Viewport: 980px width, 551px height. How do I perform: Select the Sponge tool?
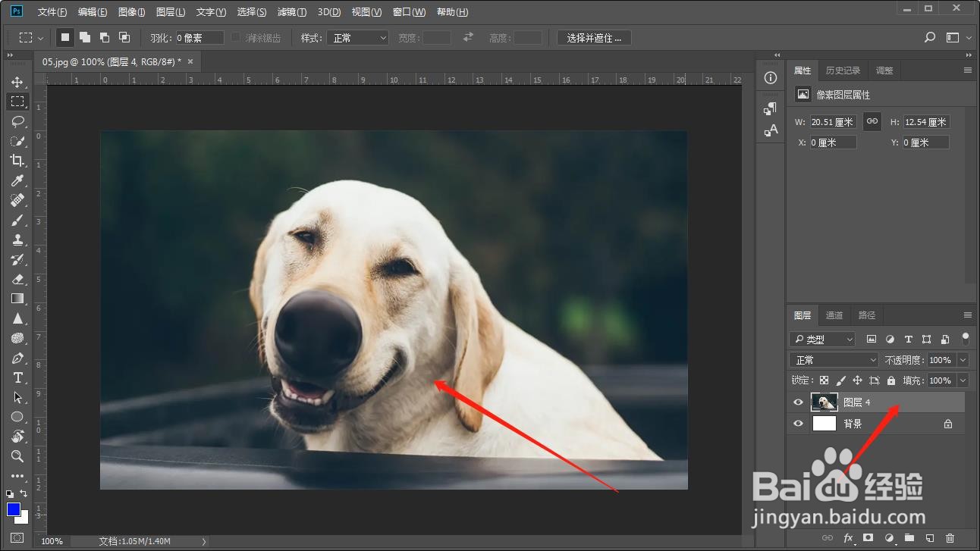pos(17,338)
